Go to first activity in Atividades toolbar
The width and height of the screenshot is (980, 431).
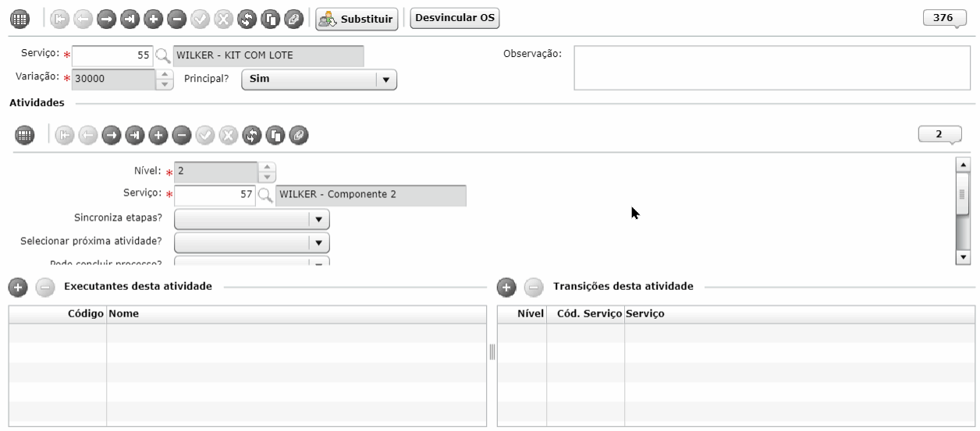click(64, 135)
